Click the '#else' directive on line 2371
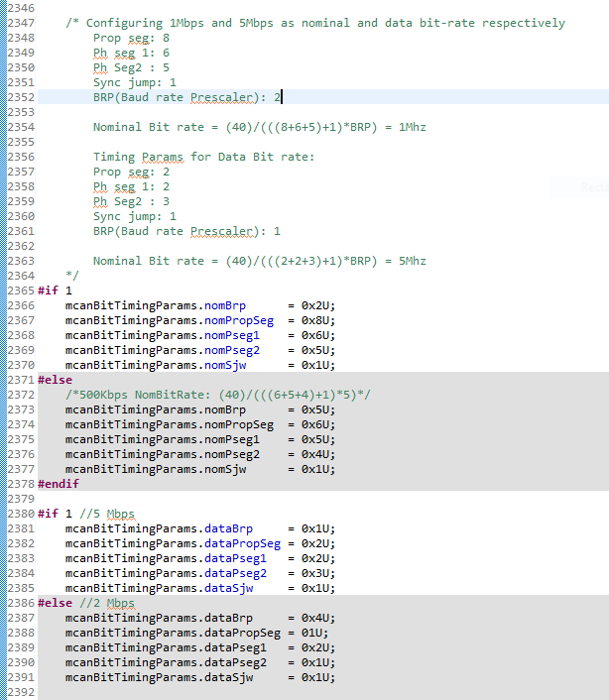 tap(55, 380)
